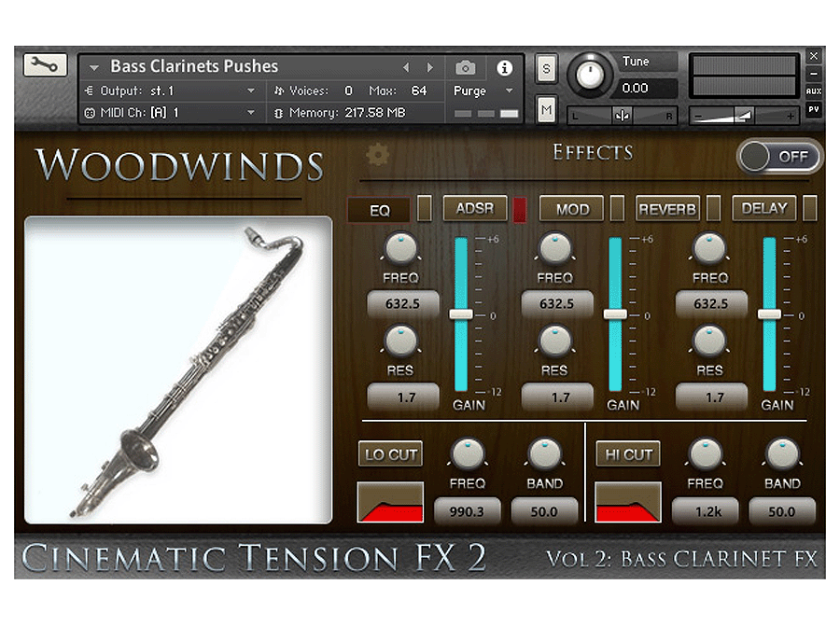Toggle the MOD enable indicator
Screen dimensions: 840x627
click(x=617, y=208)
